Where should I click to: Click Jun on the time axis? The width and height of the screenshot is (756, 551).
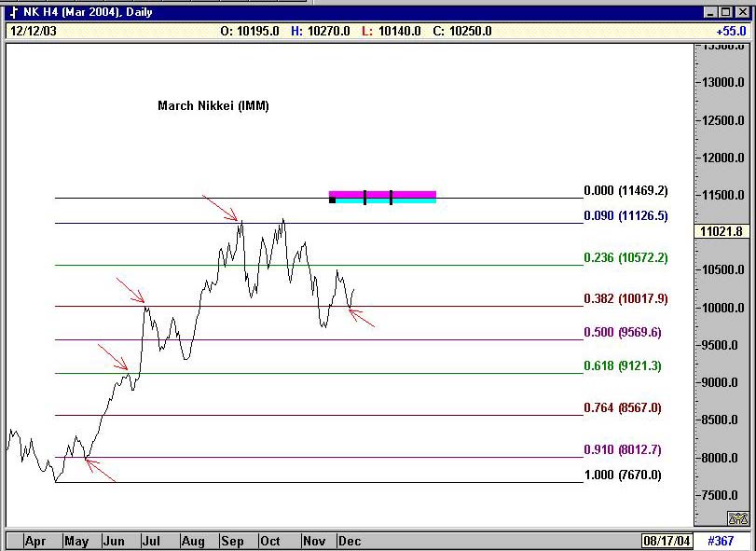point(114,541)
